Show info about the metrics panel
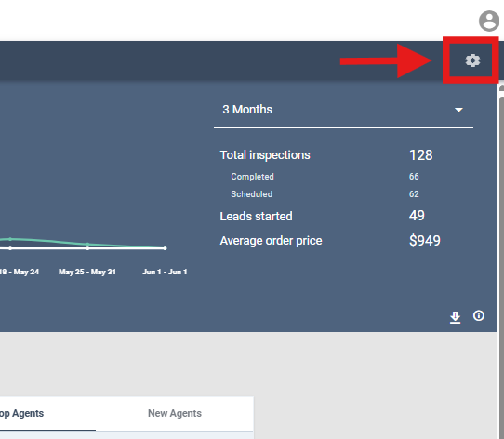Image resolution: width=504 pixels, height=439 pixels. tap(478, 315)
